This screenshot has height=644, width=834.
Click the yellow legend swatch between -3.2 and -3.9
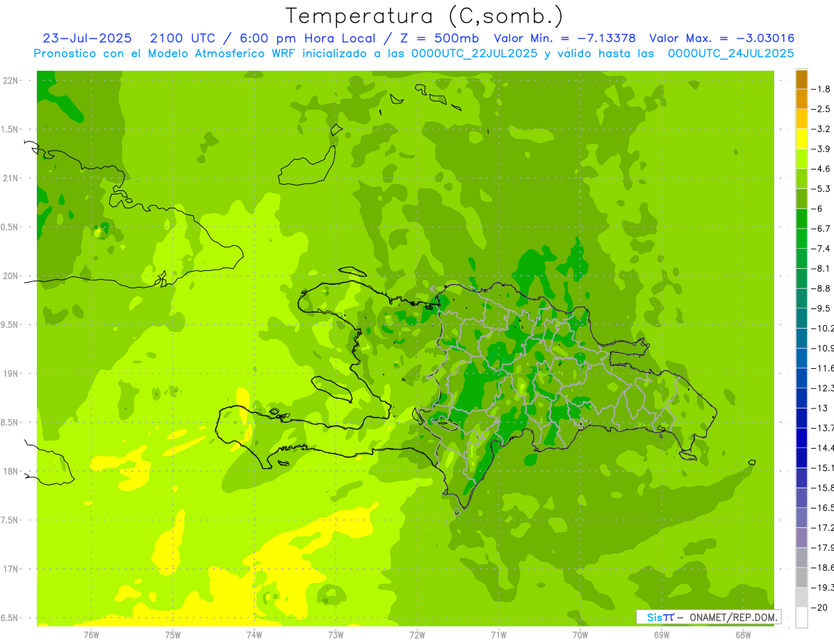(801, 139)
